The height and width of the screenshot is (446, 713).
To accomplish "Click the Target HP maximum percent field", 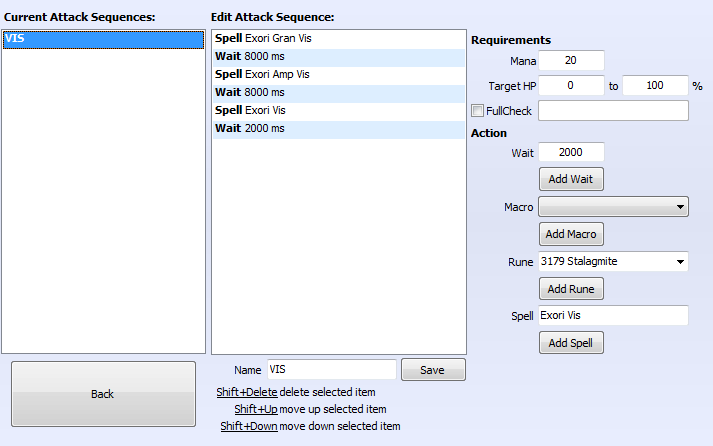I will pos(654,86).
